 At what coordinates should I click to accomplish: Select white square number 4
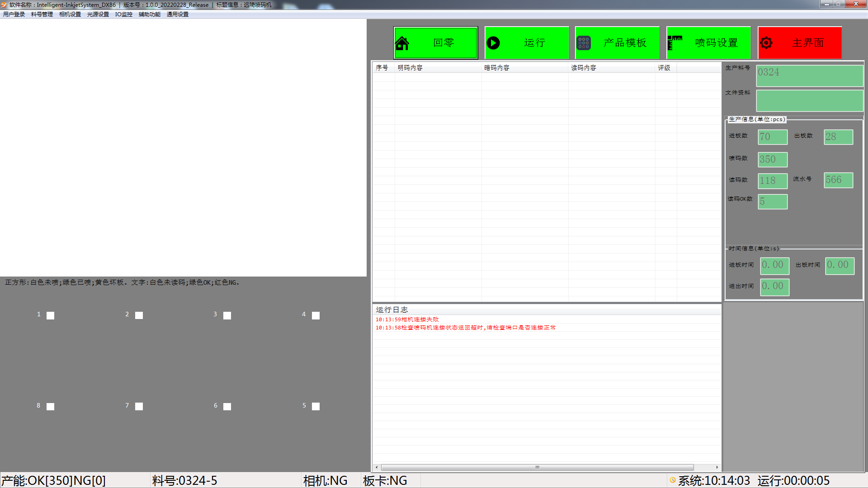click(x=316, y=315)
